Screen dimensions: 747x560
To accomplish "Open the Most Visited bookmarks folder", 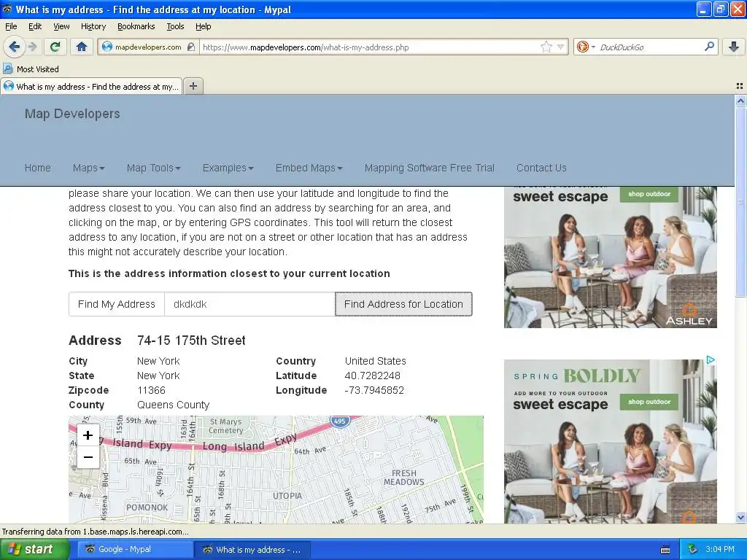I will tap(31, 69).
